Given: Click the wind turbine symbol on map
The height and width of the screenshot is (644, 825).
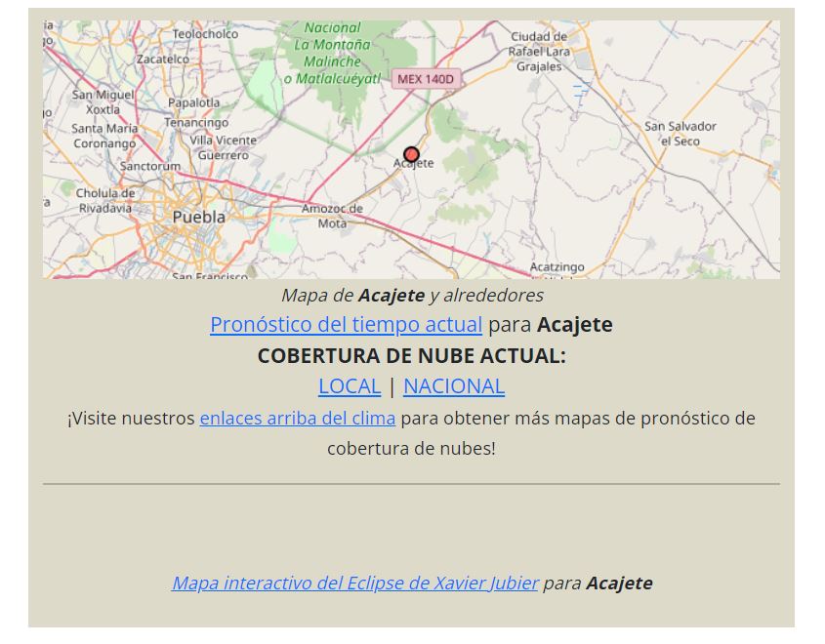Looking at the screenshot, I should (x=582, y=93).
